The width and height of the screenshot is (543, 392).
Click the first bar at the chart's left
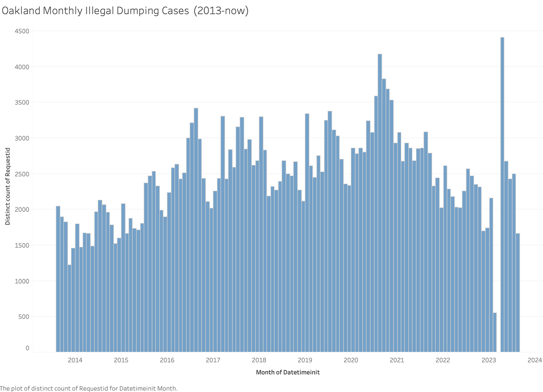(x=58, y=279)
